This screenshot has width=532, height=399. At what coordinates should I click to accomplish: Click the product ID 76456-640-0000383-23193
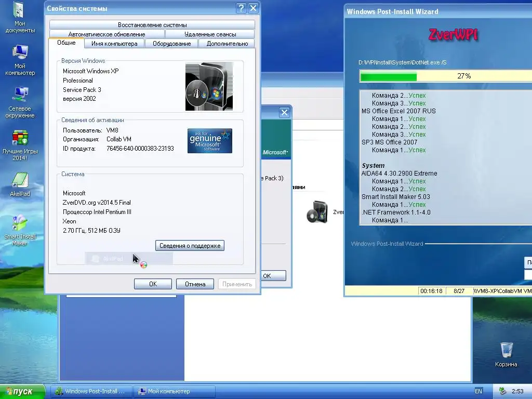pyautogui.click(x=140, y=149)
